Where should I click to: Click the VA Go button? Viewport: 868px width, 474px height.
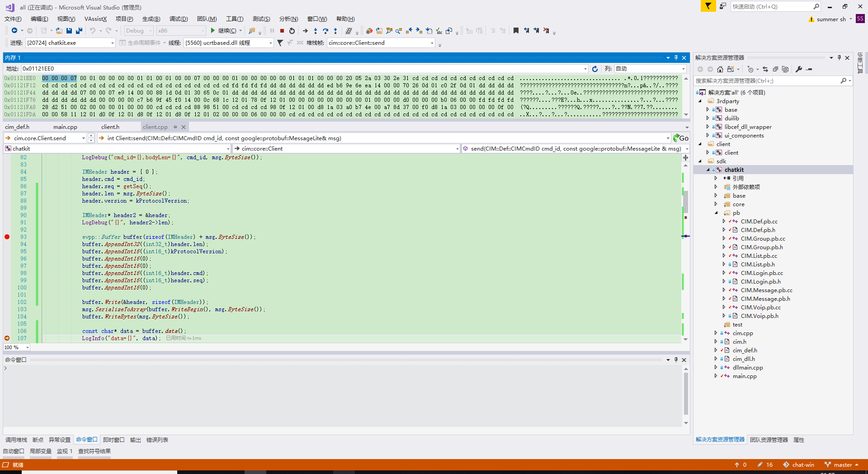coord(681,138)
